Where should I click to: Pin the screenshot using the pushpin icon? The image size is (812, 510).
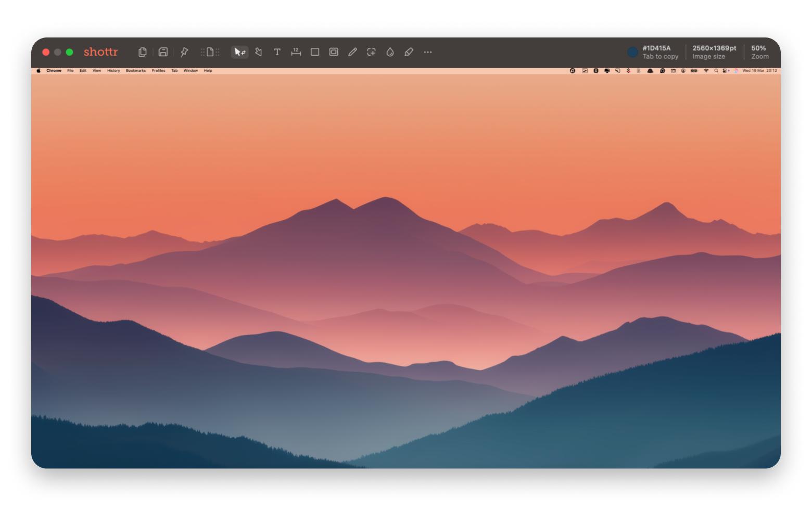(x=184, y=52)
